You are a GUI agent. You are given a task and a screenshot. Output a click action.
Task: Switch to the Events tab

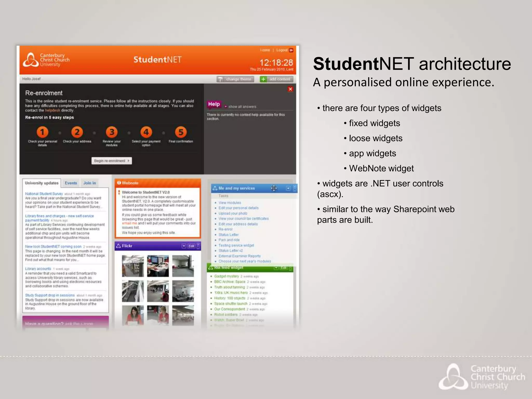click(71, 183)
